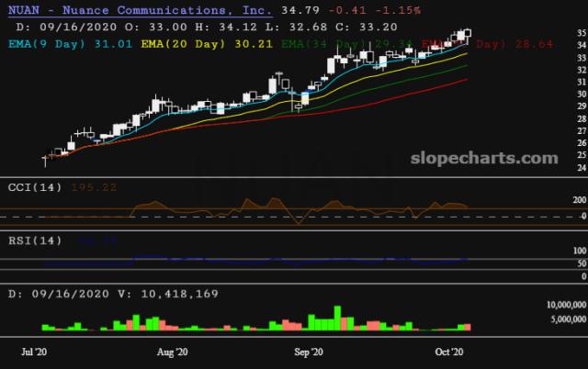Screen dimensions: 588x369
Task: Select the Jul '20 date marker
Action: pyautogui.click(x=34, y=352)
